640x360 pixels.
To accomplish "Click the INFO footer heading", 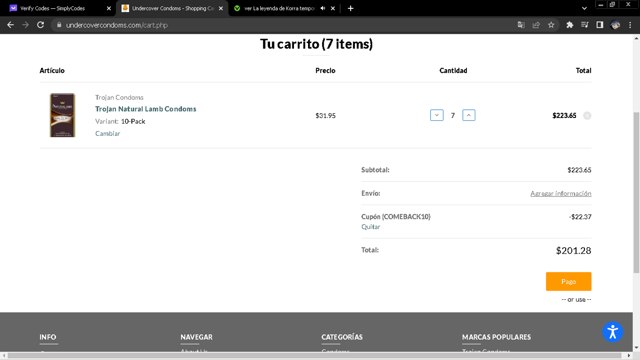I will 48,337.
